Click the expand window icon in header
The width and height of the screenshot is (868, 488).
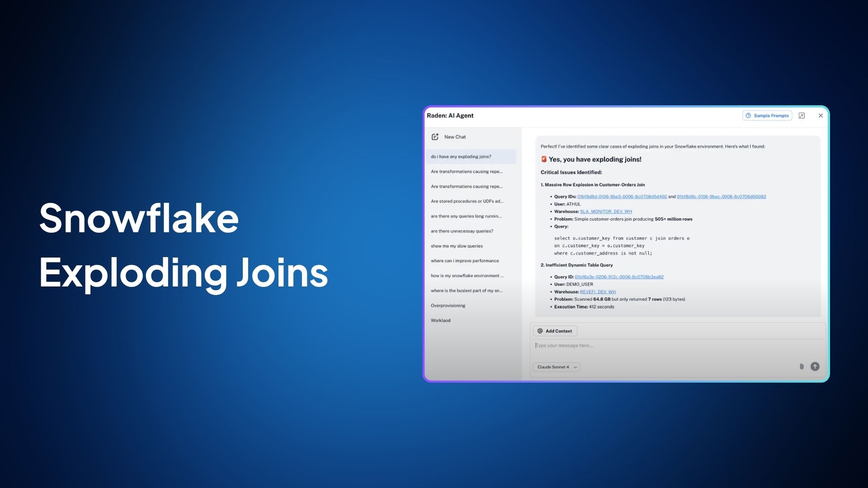click(802, 116)
